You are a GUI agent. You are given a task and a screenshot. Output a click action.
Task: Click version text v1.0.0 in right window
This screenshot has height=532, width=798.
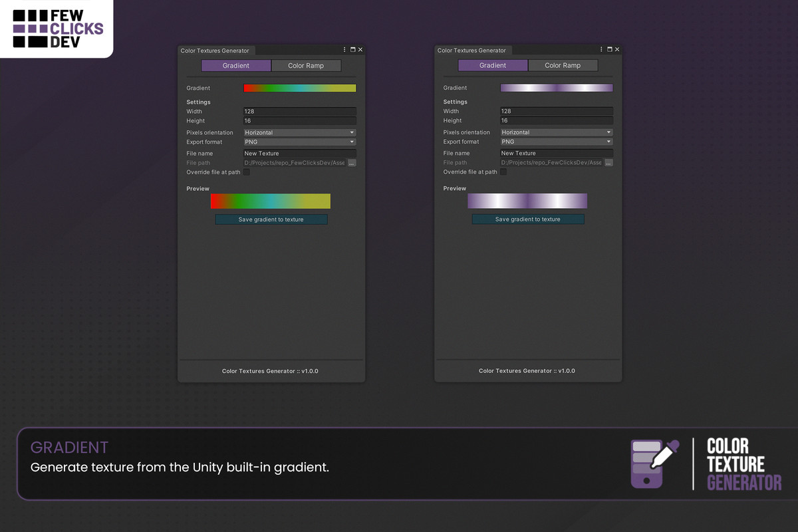tap(567, 371)
